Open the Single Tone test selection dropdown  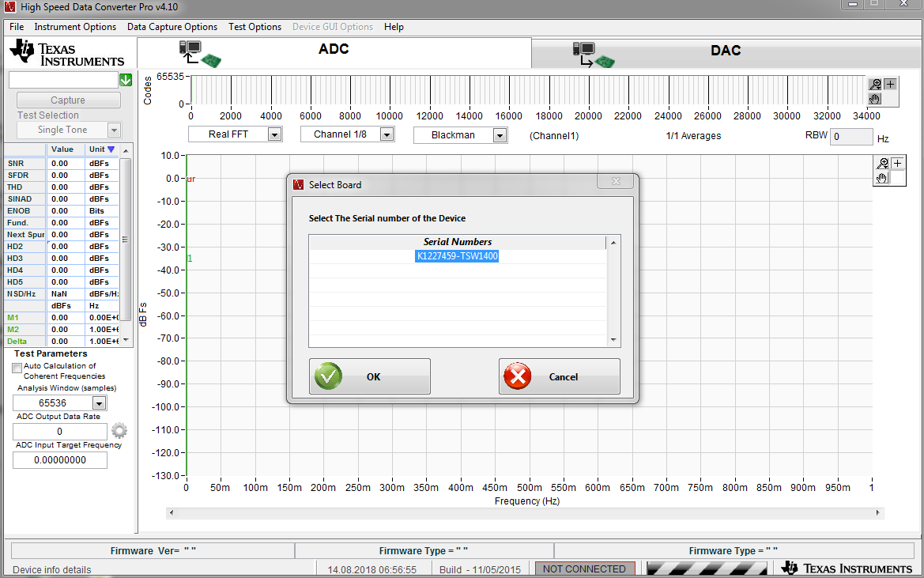pos(115,130)
